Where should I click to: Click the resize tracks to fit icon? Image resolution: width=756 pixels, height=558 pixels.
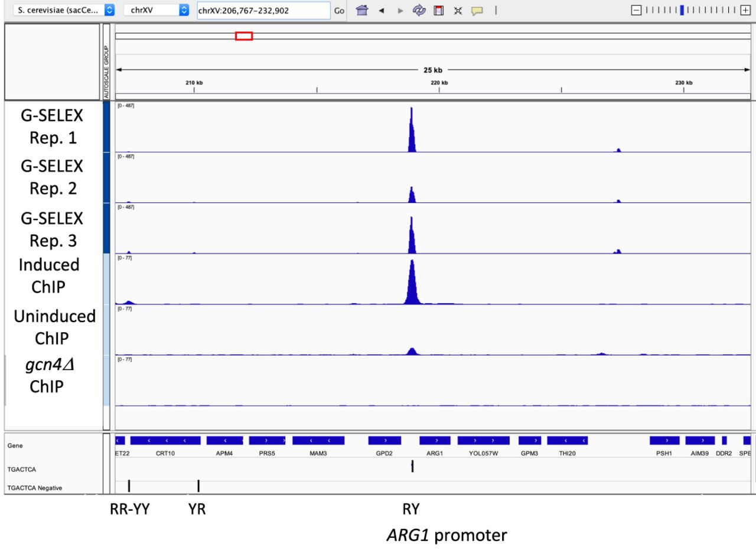point(458,11)
